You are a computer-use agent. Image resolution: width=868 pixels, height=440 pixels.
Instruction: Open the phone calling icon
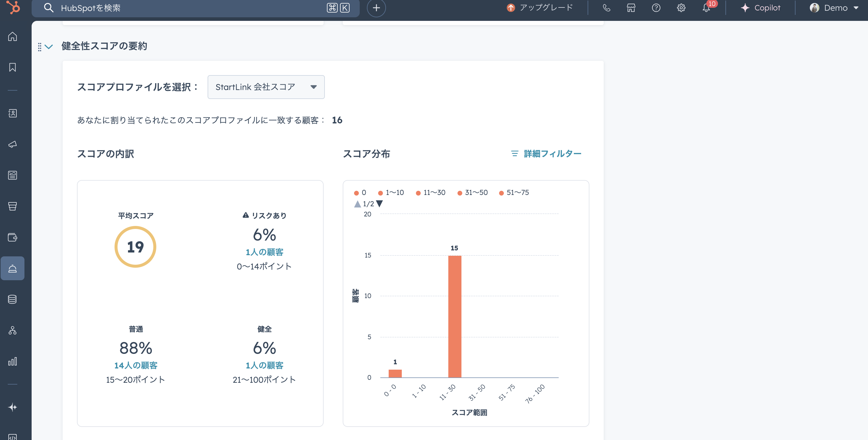pos(606,8)
